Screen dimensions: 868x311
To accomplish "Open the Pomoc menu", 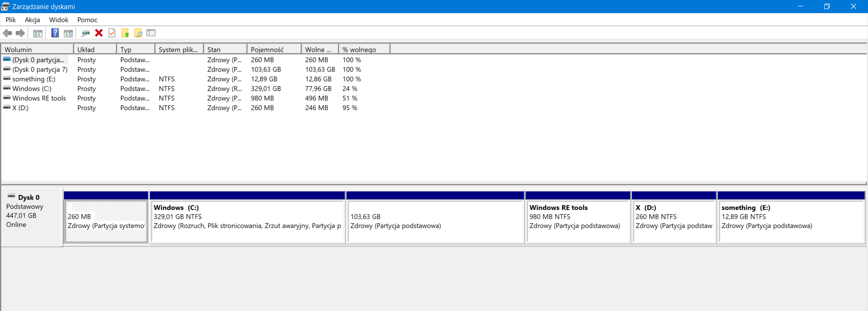I will tap(87, 20).
